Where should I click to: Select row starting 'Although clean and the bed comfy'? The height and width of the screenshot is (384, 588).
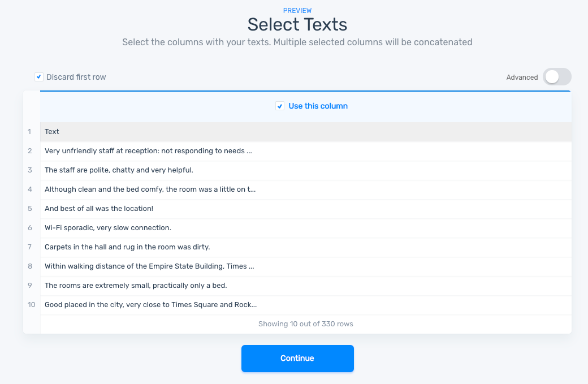150,189
